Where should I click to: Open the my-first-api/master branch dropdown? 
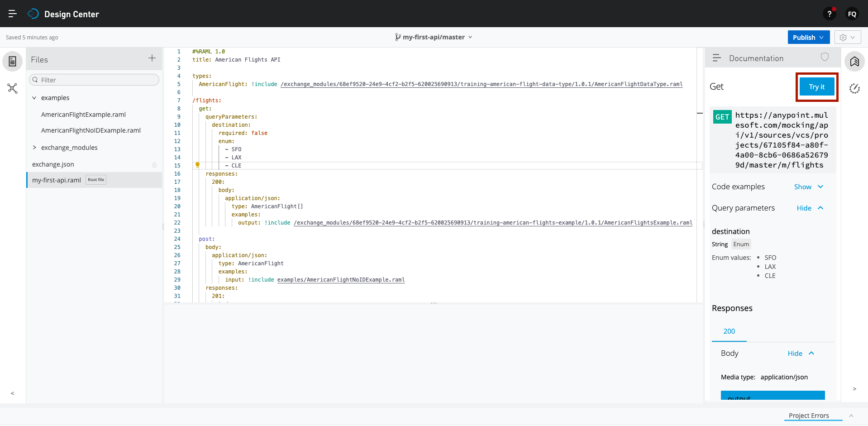(x=434, y=37)
